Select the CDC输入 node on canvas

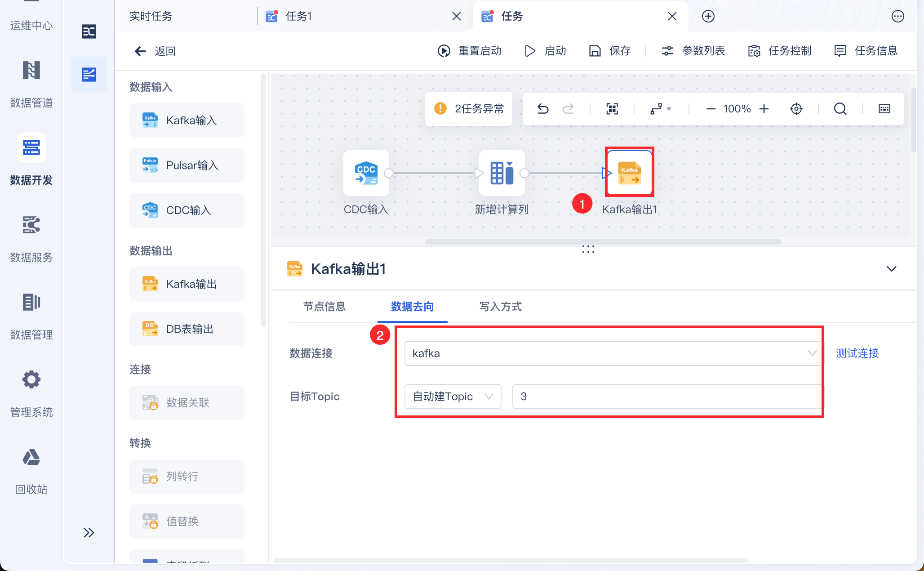pos(366,173)
